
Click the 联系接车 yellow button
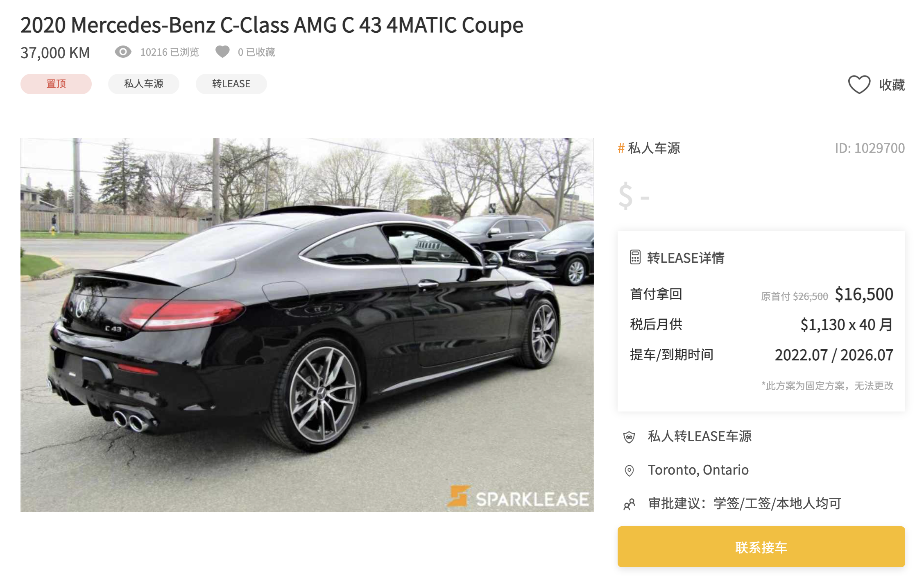coord(761,547)
